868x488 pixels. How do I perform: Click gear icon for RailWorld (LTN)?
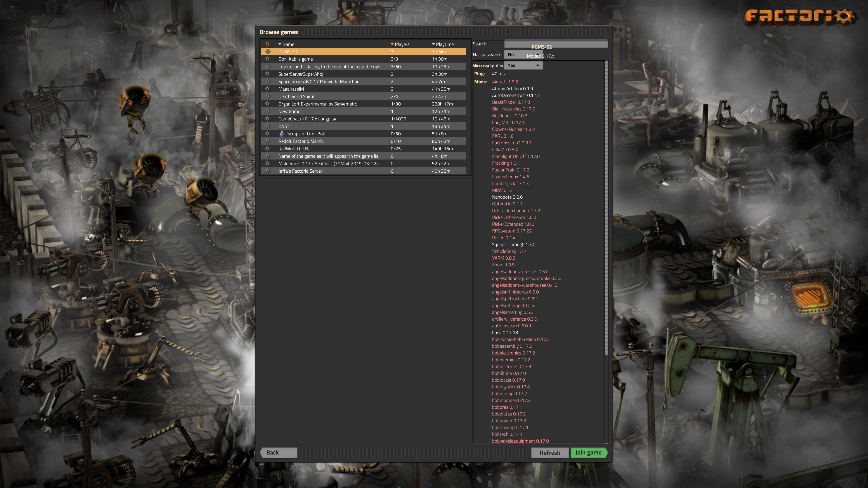pos(268,148)
